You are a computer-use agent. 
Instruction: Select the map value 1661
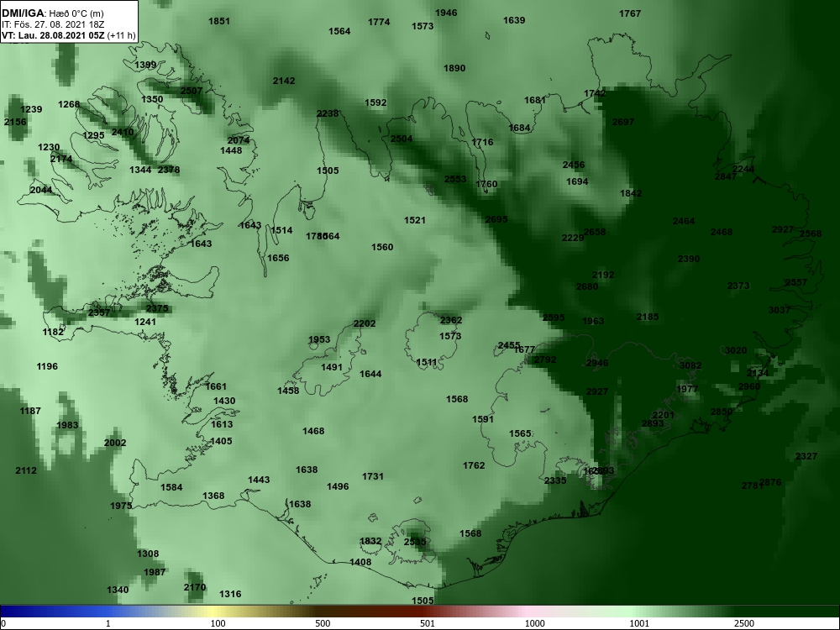point(216,386)
